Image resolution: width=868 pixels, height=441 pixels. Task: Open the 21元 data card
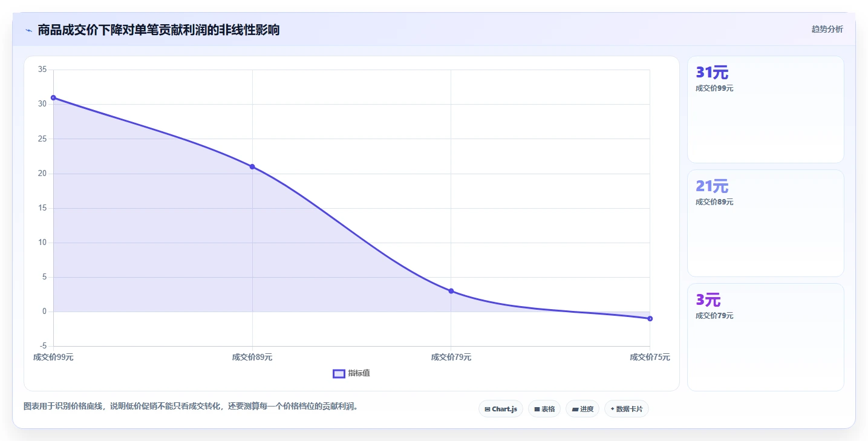click(x=766, y=223)
